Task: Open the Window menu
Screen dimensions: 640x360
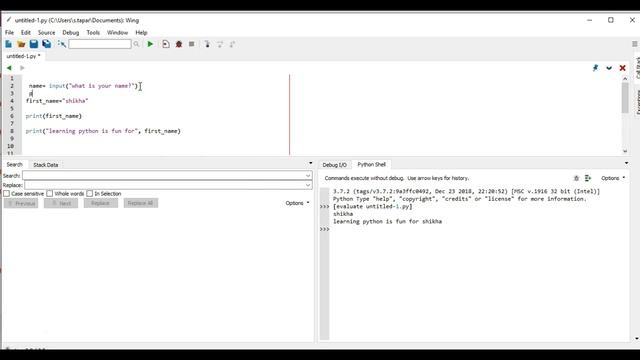Action: (x=118, y=32)
